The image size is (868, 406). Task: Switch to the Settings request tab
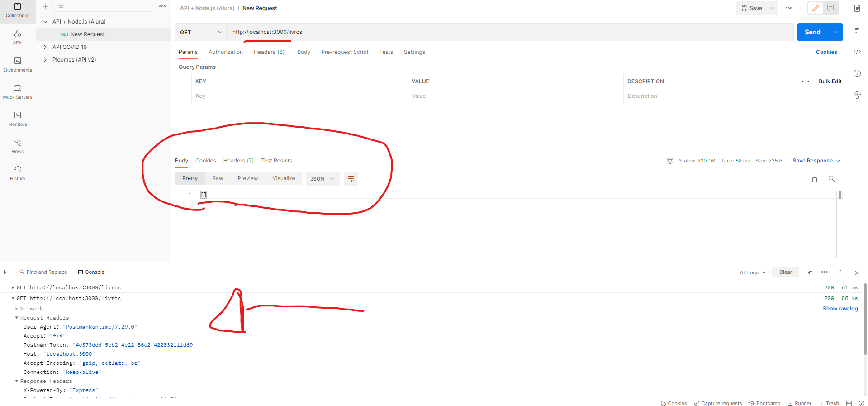(414, 52)
